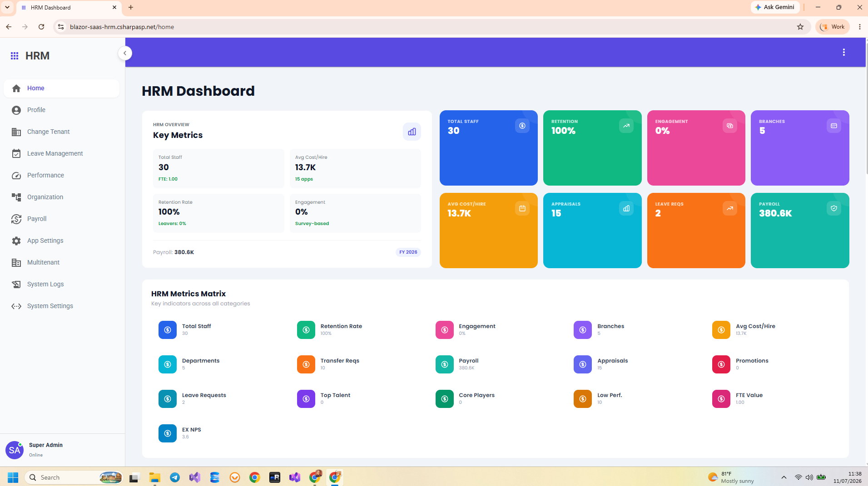
Task: Click the Payroll card shield icon
Action: pos(834,208)
